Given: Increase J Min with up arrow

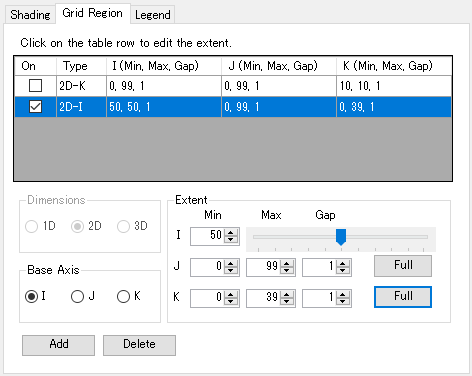Looking at the screenshot, I should [231, 263].
